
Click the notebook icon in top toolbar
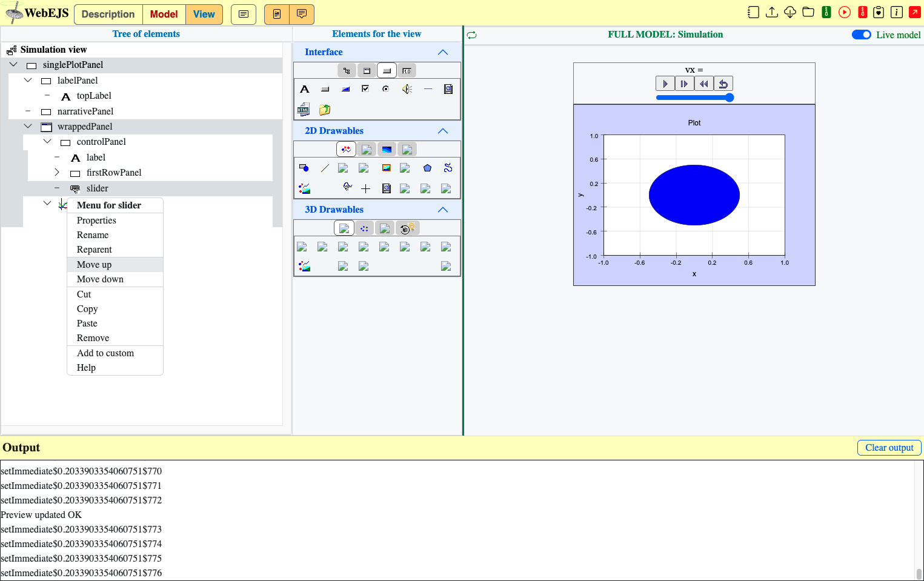point(753,12)
